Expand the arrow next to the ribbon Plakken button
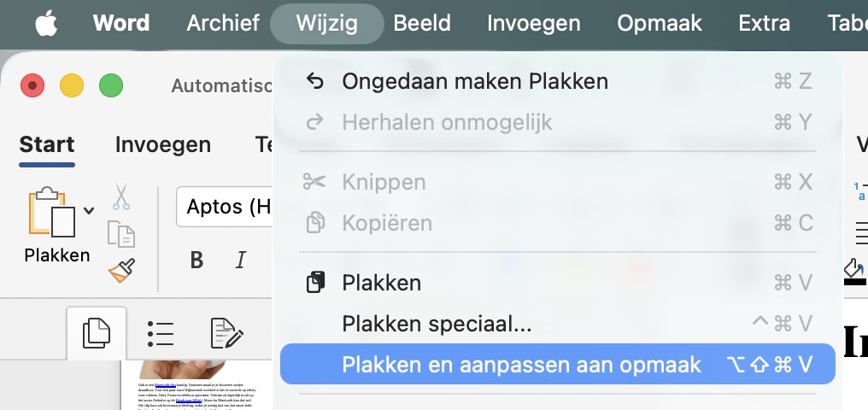Screen dimensions: 868x410 click(89, 210)
